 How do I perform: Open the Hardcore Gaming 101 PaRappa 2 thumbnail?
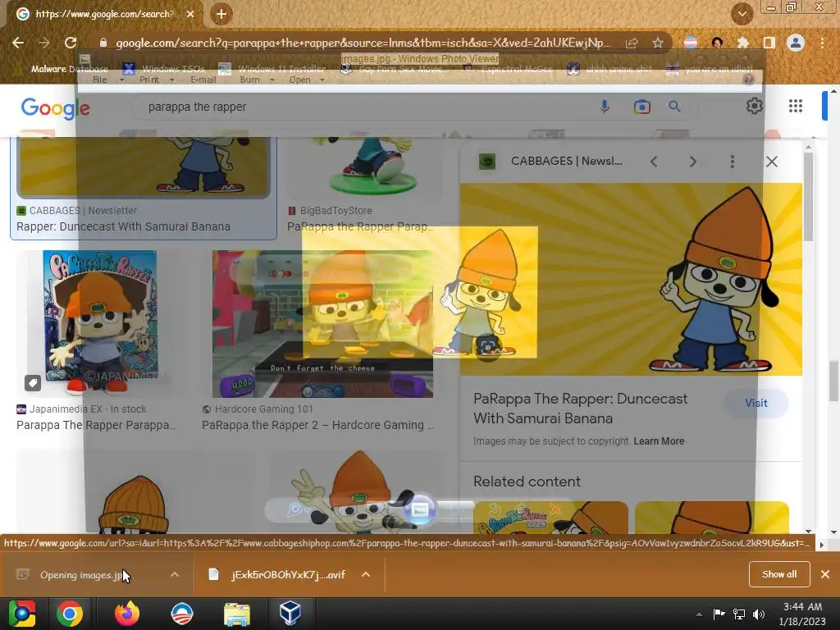click(322, 323)
